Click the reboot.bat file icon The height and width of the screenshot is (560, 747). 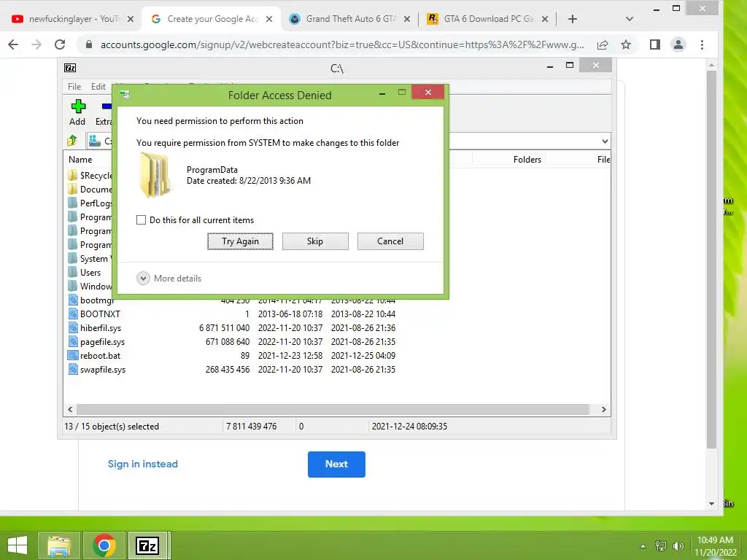pos(73,355)
